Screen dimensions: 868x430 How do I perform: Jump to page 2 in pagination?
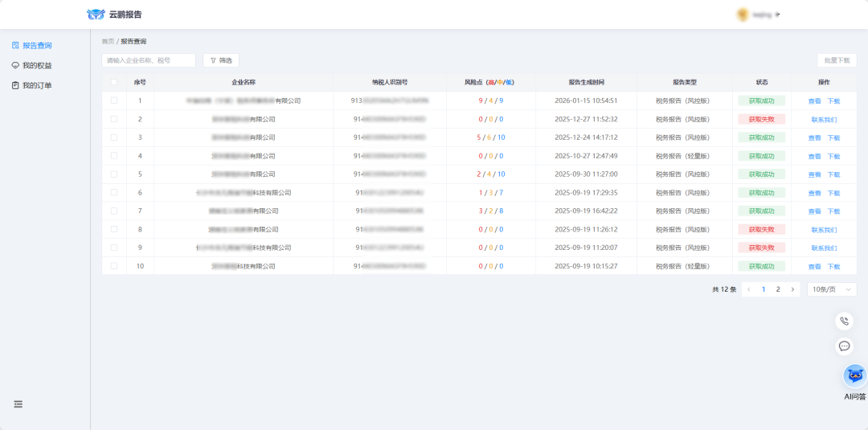(778, 289)
